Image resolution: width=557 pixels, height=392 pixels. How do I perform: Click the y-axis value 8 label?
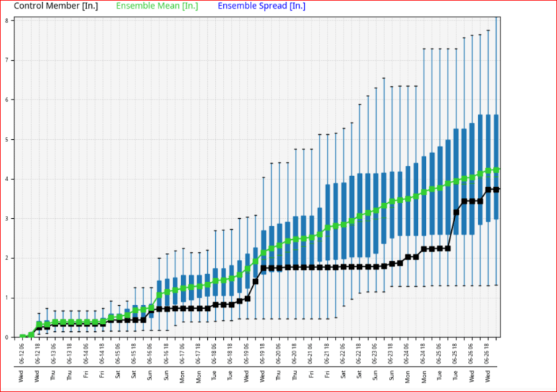tap(7, 20)
